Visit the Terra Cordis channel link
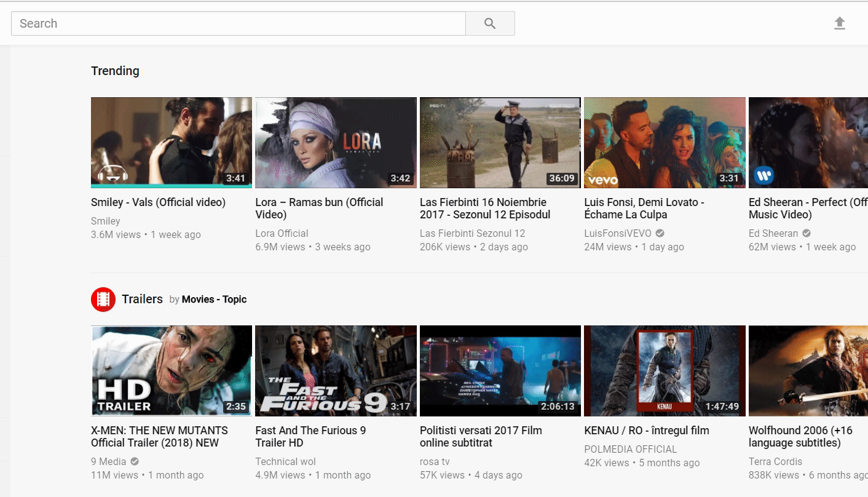The width and height of the screenshot is (868, 497). coord(775,462)
